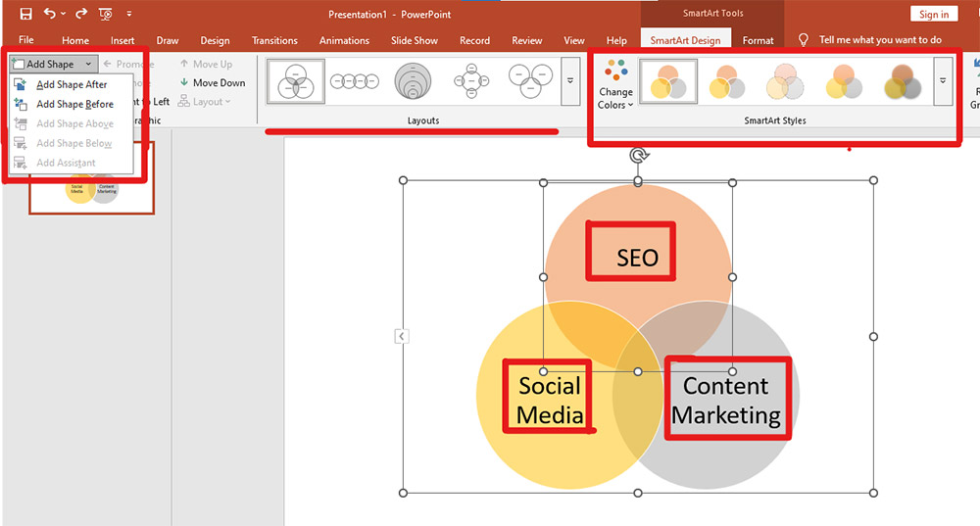Screen dimensions: 980x526
Task: Click Move Up in Create Graphic group
Action: [206, 65]
